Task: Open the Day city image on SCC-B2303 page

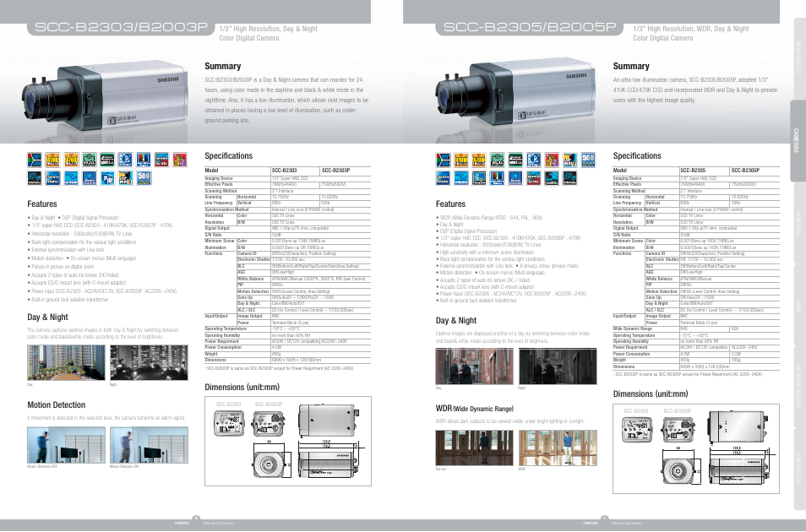Action: click(x=66, y=363)
